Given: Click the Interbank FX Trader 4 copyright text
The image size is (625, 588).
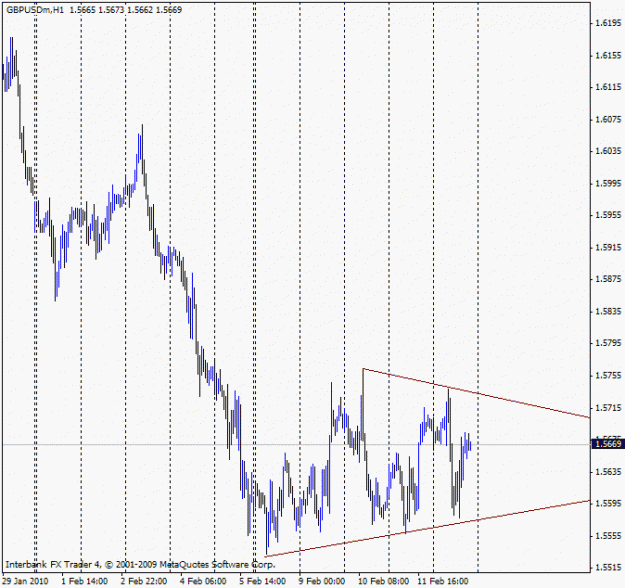Looking at the screenshot, I should [x=140, y=564].
